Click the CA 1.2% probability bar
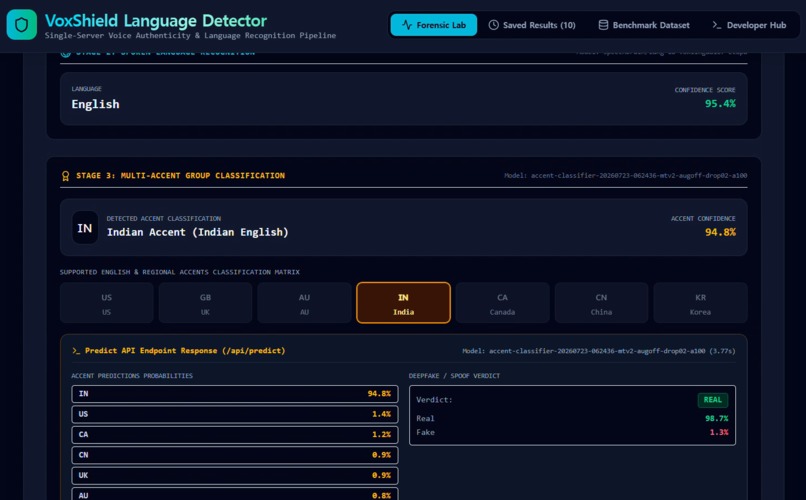806x500 pixels. pos(235,435)
